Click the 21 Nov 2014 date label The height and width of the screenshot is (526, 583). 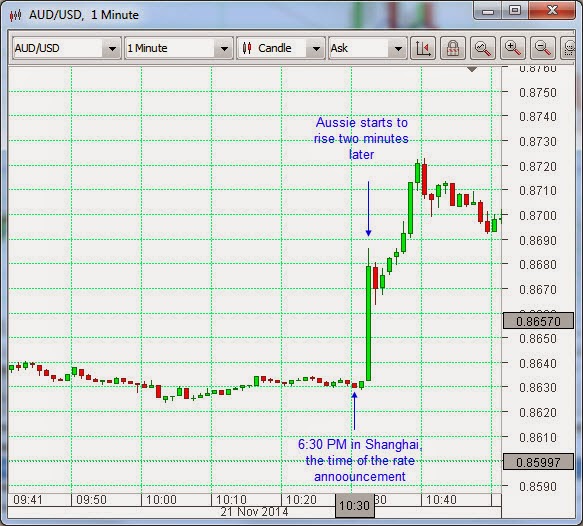(x=254, y=512)
